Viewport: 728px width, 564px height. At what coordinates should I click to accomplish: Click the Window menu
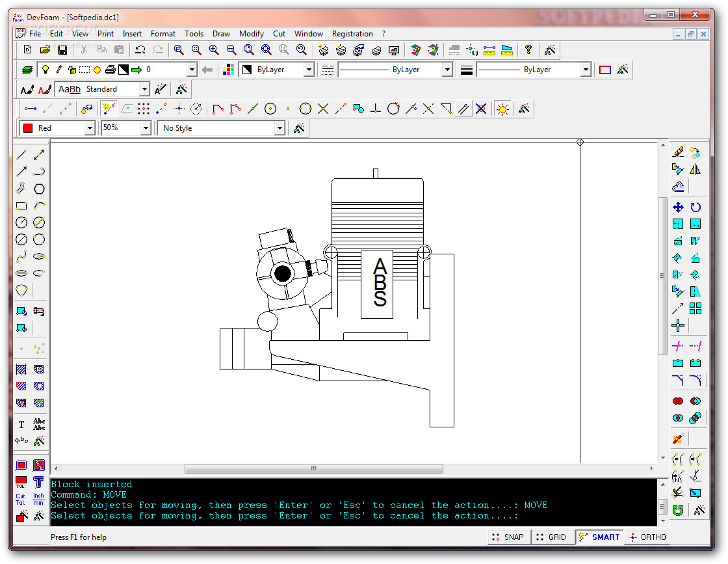click(x=308, y=34)
